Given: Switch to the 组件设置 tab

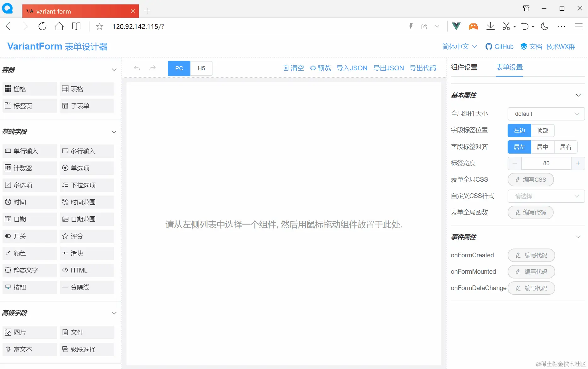Looking at the screenshot, I should pyautogui.click(x=464, y=67).
